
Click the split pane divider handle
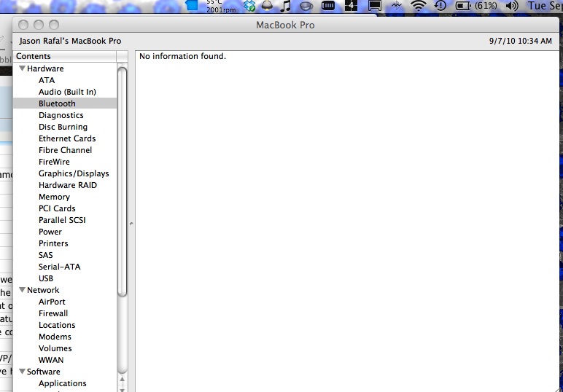click(131, 224)
